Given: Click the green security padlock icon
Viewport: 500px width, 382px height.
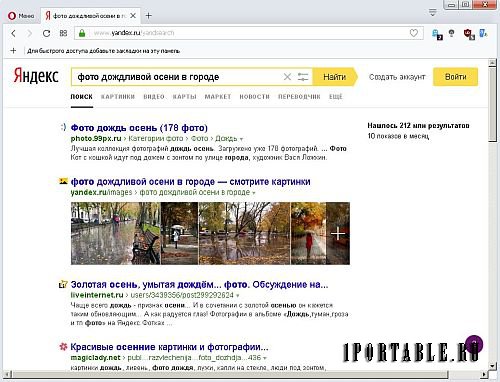Looking at the screenshot, I should 82,33.
